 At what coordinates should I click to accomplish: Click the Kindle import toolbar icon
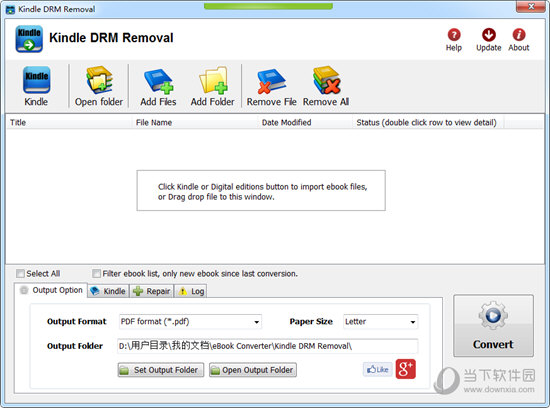pyautogui.click(x=36, y=80)
